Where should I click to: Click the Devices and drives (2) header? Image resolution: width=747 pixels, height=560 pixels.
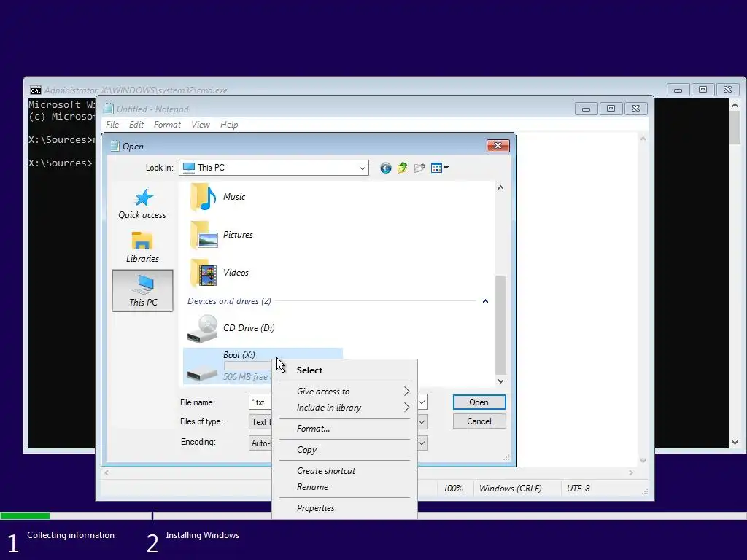click(x=229, y=301)
